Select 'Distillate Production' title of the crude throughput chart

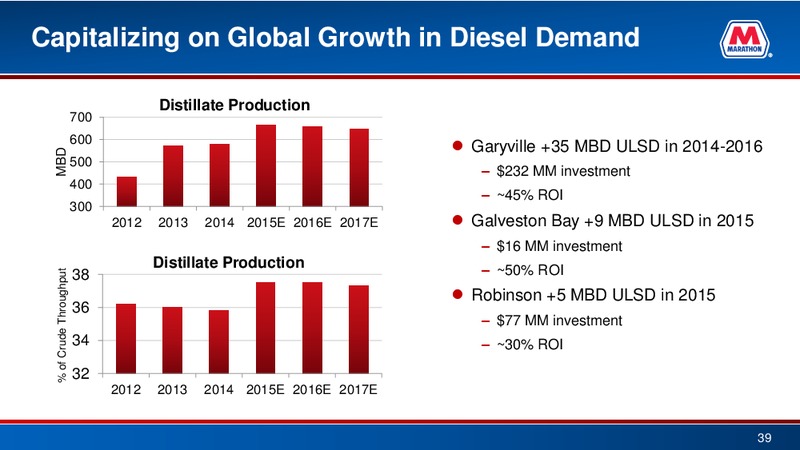click(229, 263)
